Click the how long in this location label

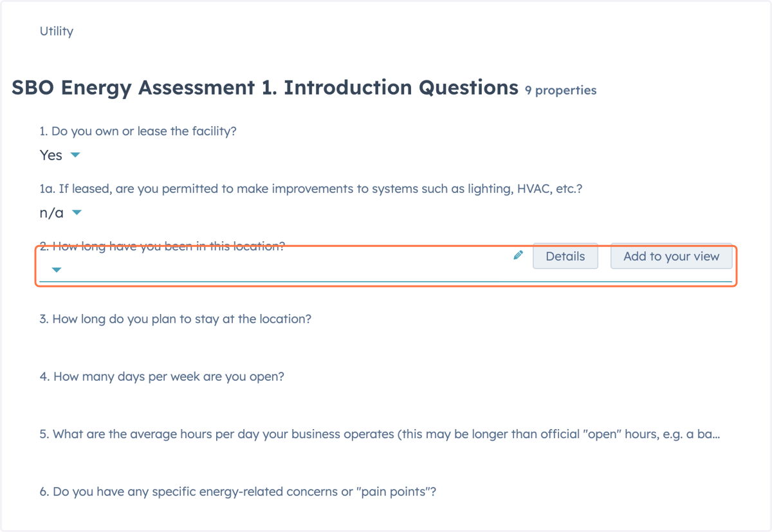[162, 246]
